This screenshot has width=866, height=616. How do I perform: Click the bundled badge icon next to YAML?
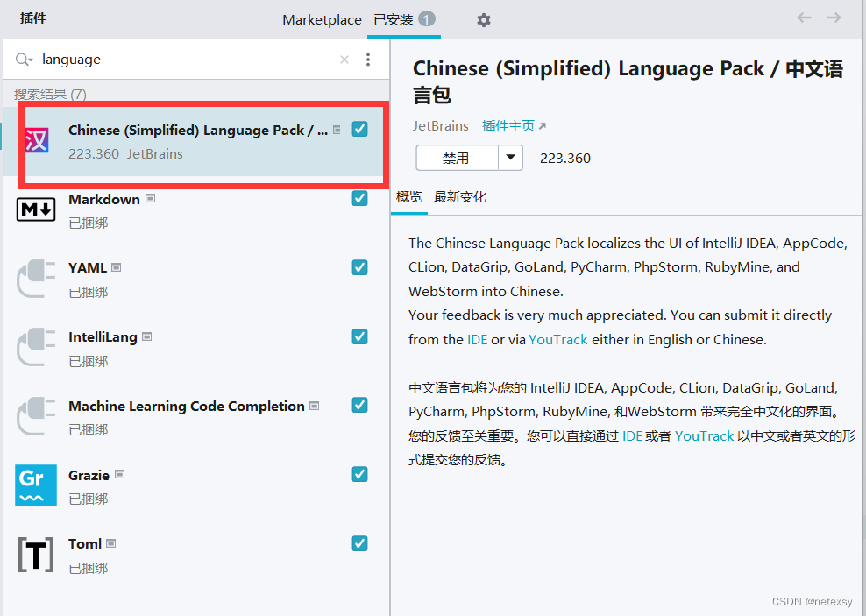coord(116,267)
